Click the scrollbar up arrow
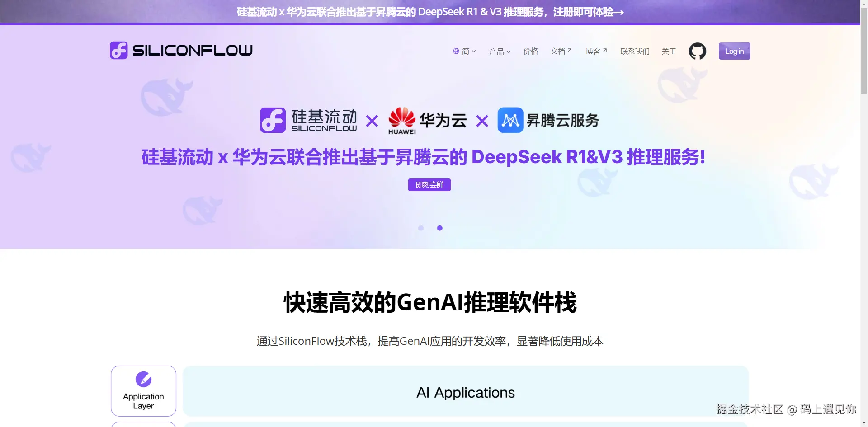The width and height of the screenshot is (868, 427). click(x=864, y=3)
